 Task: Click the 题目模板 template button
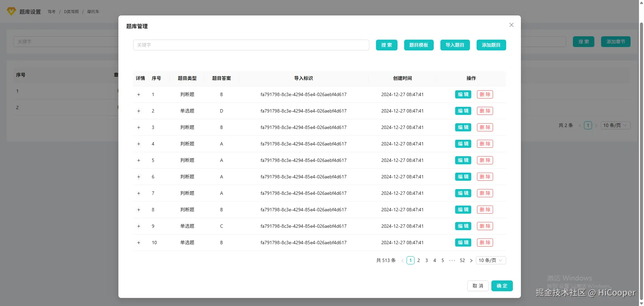click(419, 45)
